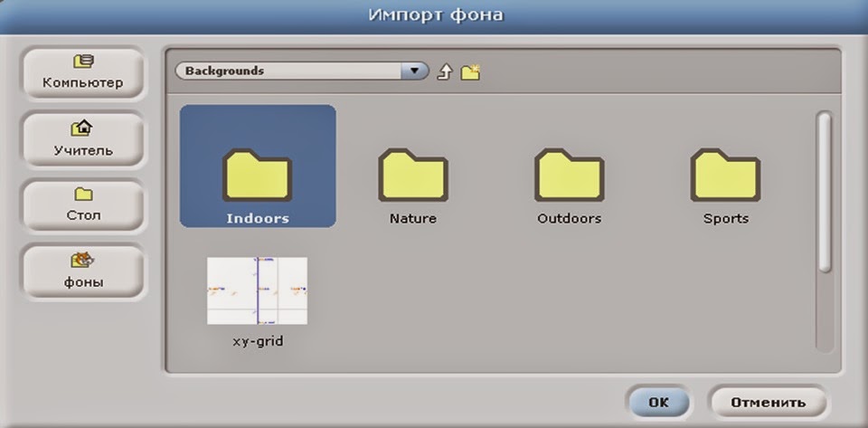Viewport: 868px width, 428px height.
Task: Jump to the фоны backgrounds shortcut
Action: tap(83, 271)
